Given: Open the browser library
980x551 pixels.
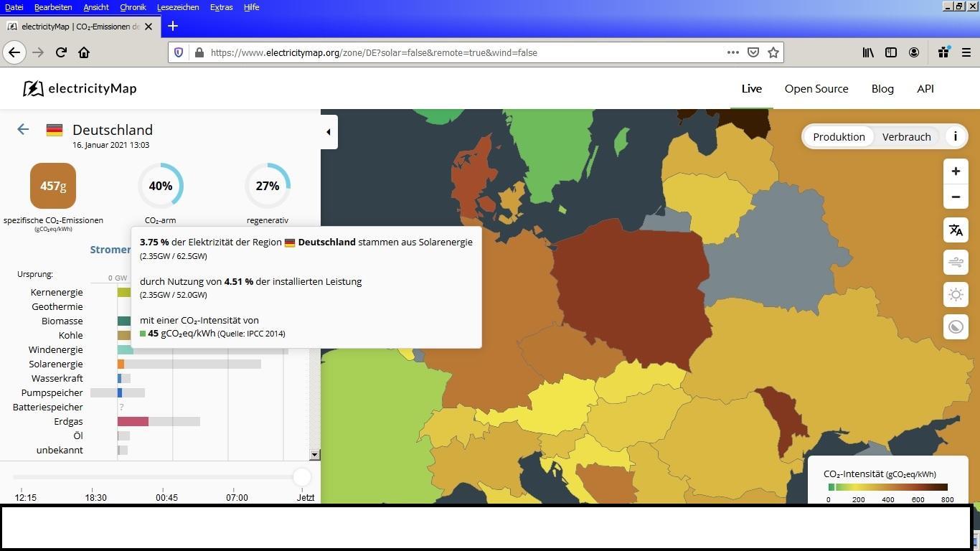Looking at the screenshot, I should [868, 52].
